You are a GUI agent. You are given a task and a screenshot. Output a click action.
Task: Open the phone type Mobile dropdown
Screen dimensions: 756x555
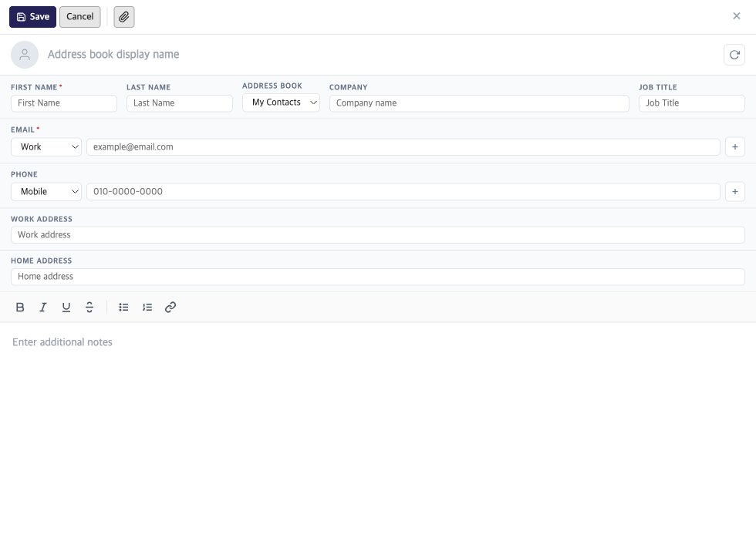[x=46, y=192]
